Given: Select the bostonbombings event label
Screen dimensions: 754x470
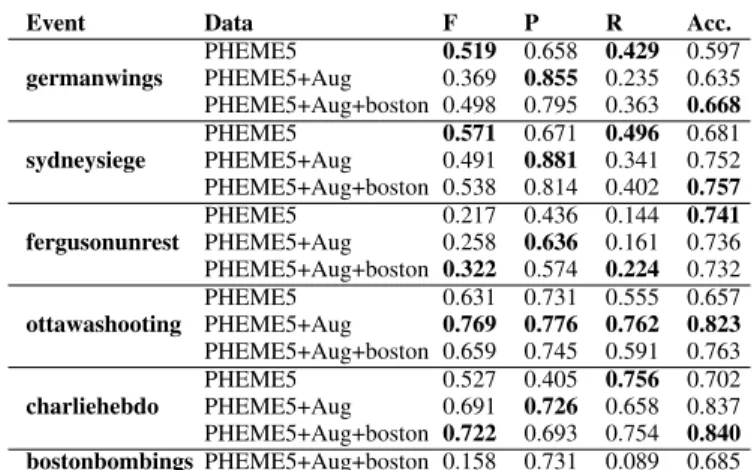Looking at the screenshot, I should tap(110, 460).
